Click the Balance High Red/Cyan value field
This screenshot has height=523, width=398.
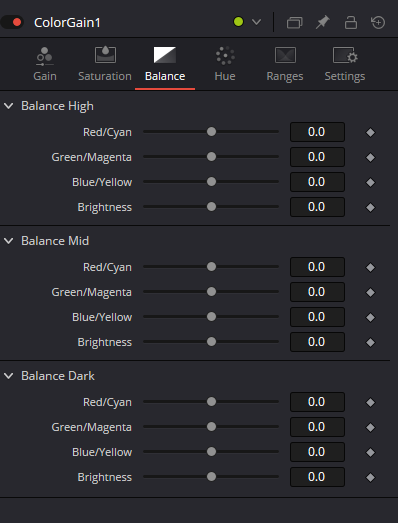[317, 132]
